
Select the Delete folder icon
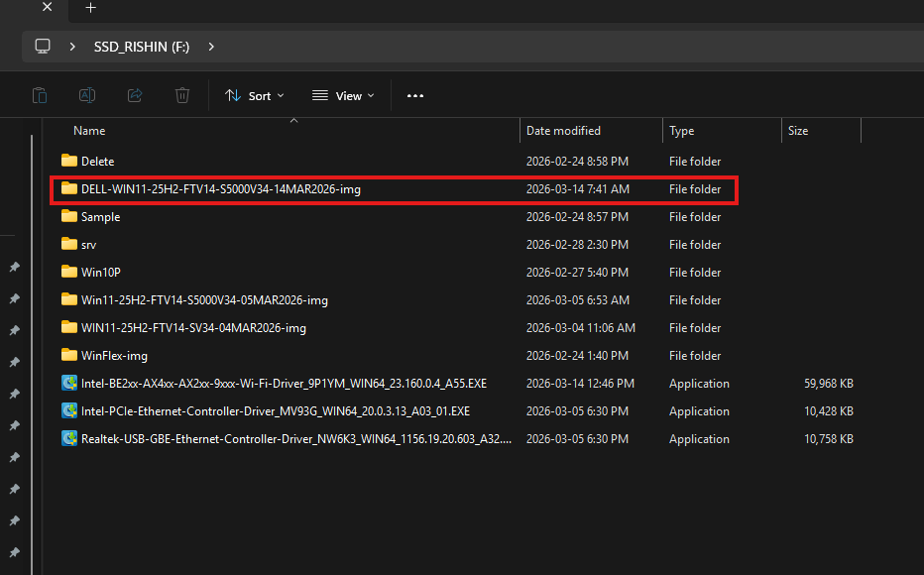click(69, 161)
